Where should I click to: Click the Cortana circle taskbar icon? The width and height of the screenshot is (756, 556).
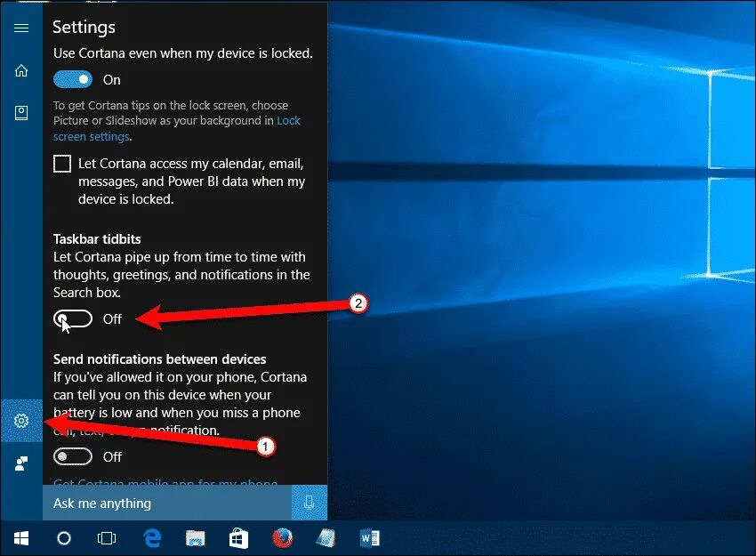[x=64, y=538]
